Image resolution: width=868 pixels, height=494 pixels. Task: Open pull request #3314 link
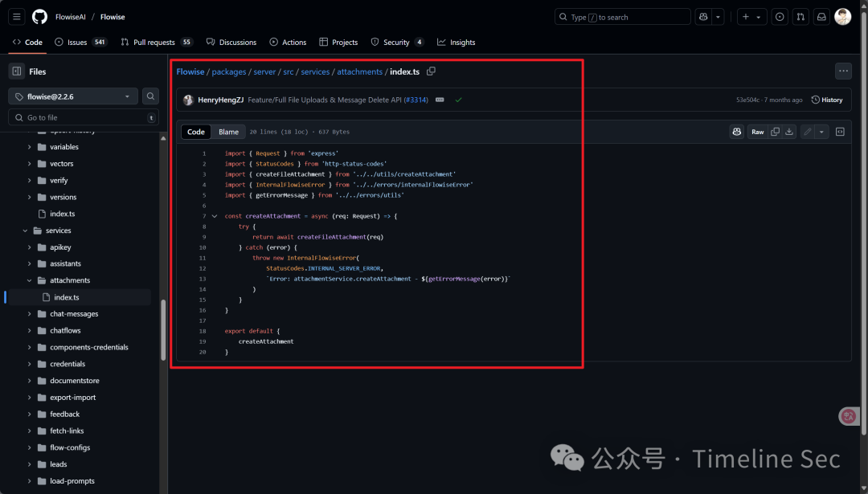[416, 100]
